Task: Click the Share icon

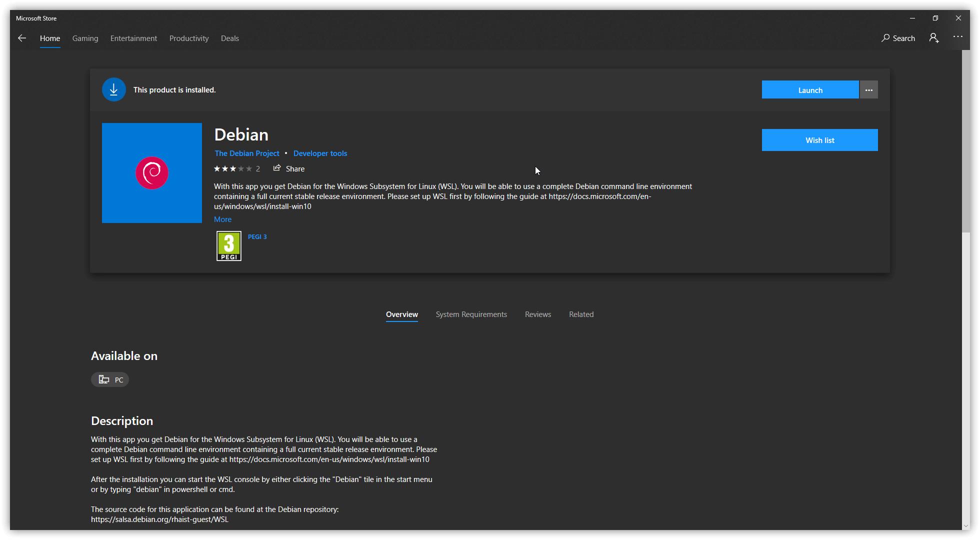Action: click(x=277, y=168)
